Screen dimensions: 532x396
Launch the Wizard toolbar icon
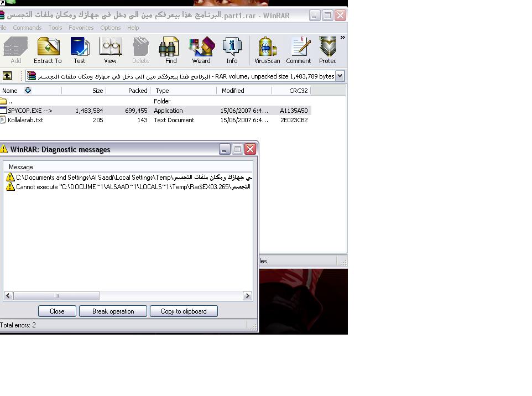201,50
